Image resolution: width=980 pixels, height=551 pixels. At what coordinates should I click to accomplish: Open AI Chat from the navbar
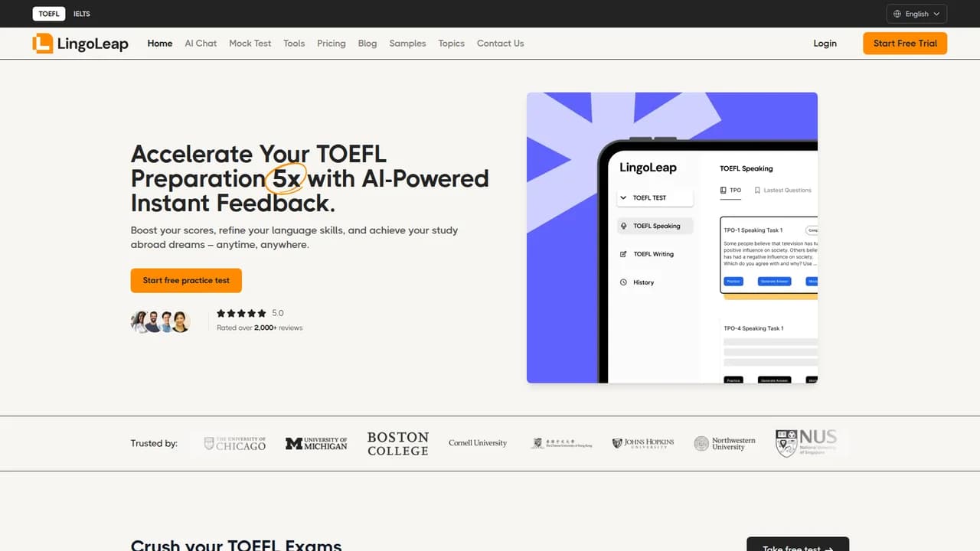[x=201, y=44]
